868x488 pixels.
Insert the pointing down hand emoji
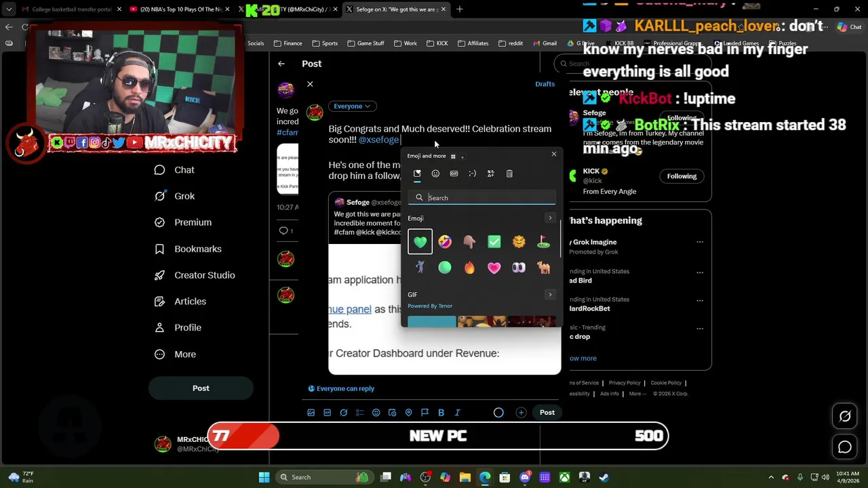coord(469,242)
